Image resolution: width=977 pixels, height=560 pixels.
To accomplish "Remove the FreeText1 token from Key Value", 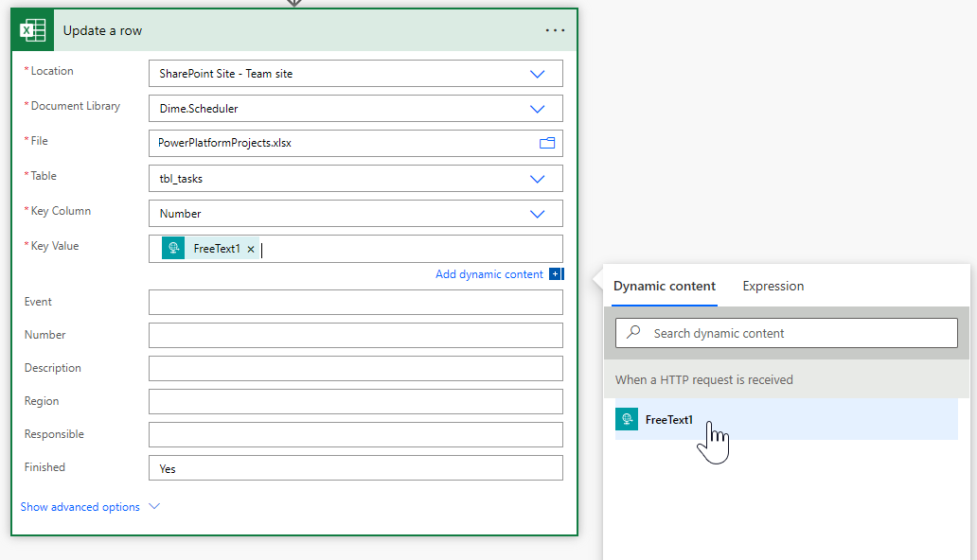I will pyautogui.click(x=251, y=249).
